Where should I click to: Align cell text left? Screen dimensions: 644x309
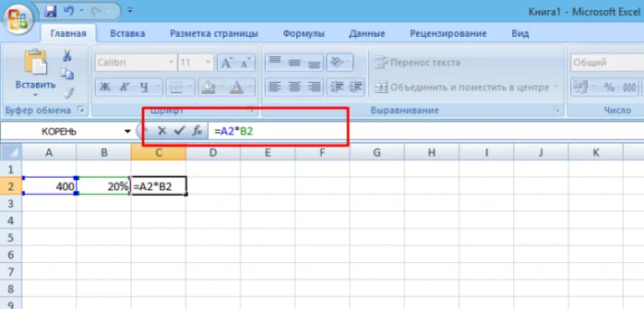275,86
